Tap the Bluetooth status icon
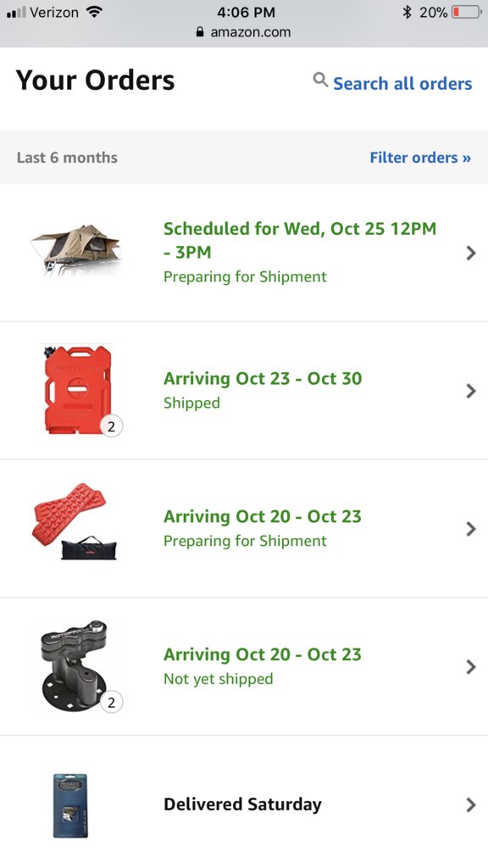This screenshot has width=488, height=868. tap(408, 12)
